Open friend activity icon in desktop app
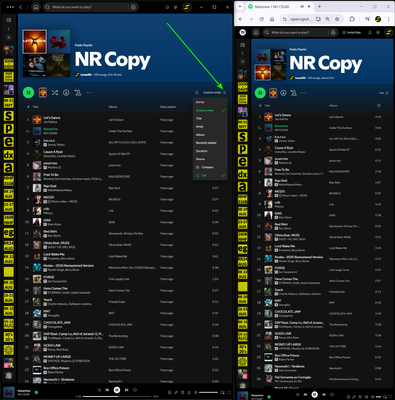Screen dimensions: 395x400 (176, 7)
